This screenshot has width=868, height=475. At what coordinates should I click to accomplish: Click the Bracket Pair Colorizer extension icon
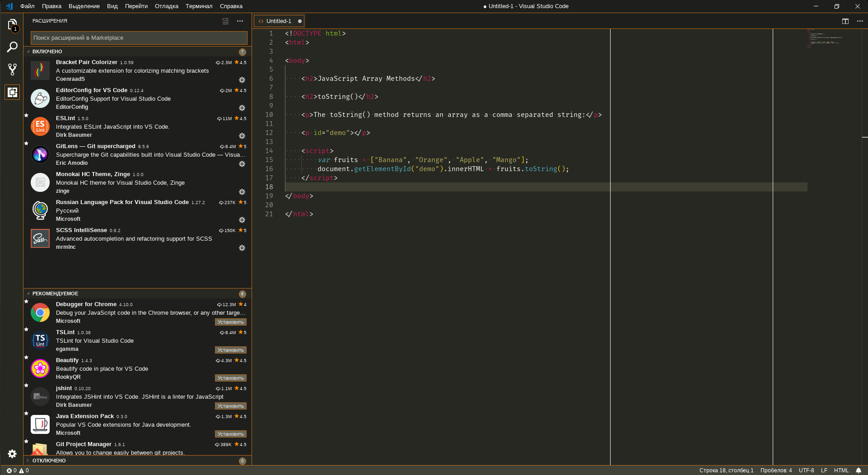(x=40, y=70)
